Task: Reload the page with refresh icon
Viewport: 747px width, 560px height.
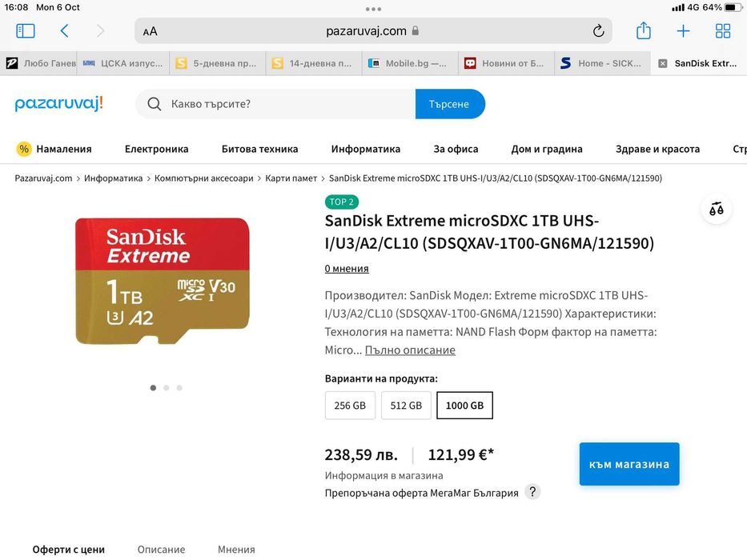Action: point(598,31)
